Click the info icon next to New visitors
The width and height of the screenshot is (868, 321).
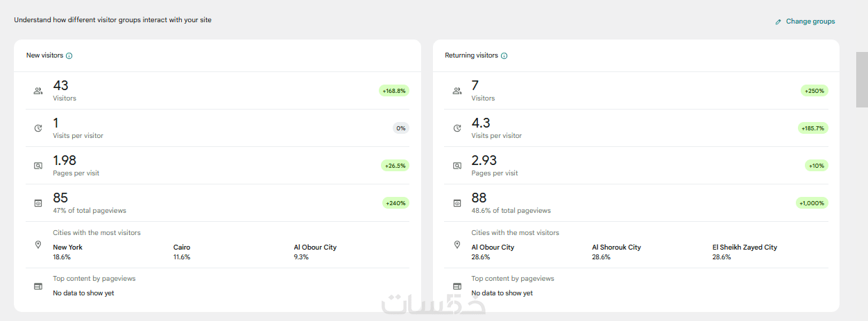[x=69, y=55]
